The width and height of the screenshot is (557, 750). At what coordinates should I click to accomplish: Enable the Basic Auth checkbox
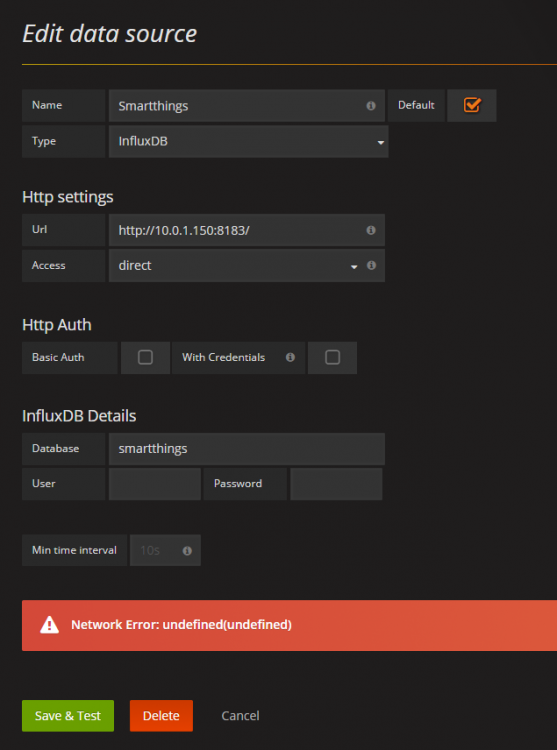(x=145, y=357)
